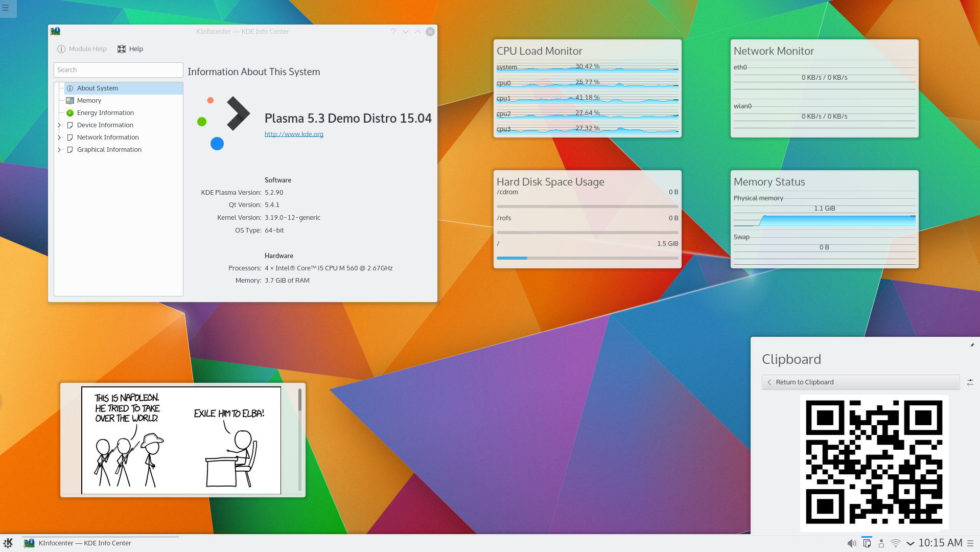This screenshot has width=980, height=552.
Task: Select Energy Information in the sidebar
Action: coord(105,113)
